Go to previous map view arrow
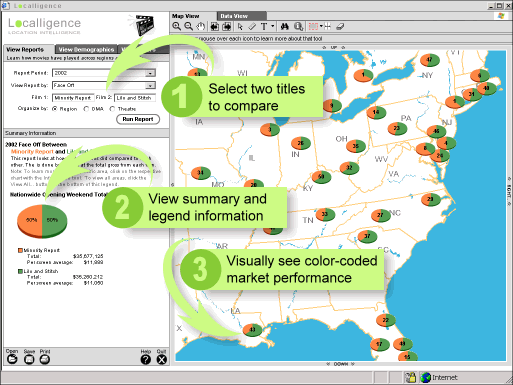513x385 pixels. pos(215,26)
